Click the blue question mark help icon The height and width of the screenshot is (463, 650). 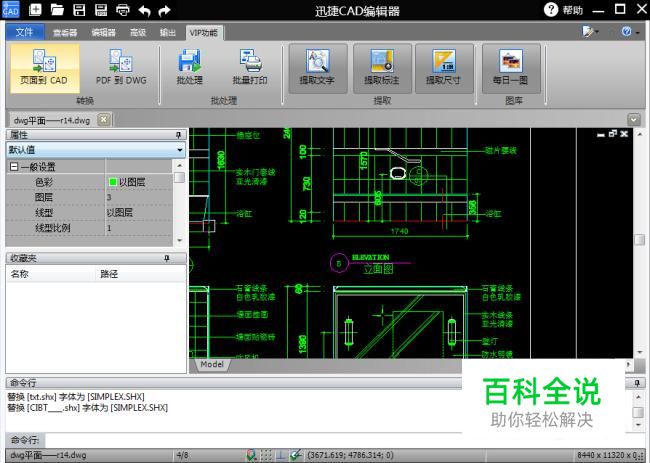(x=626, y=31)
